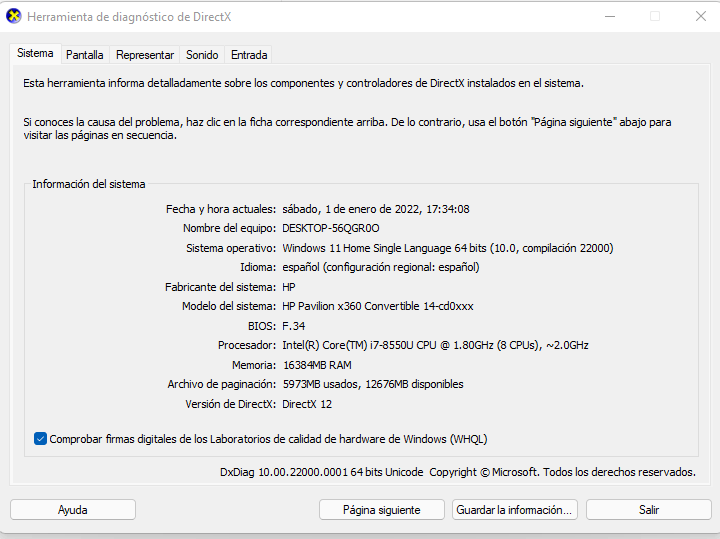Click the Salir button
Image resolution: width=720 pixels, height=539 pixels.
click(649, 510)
